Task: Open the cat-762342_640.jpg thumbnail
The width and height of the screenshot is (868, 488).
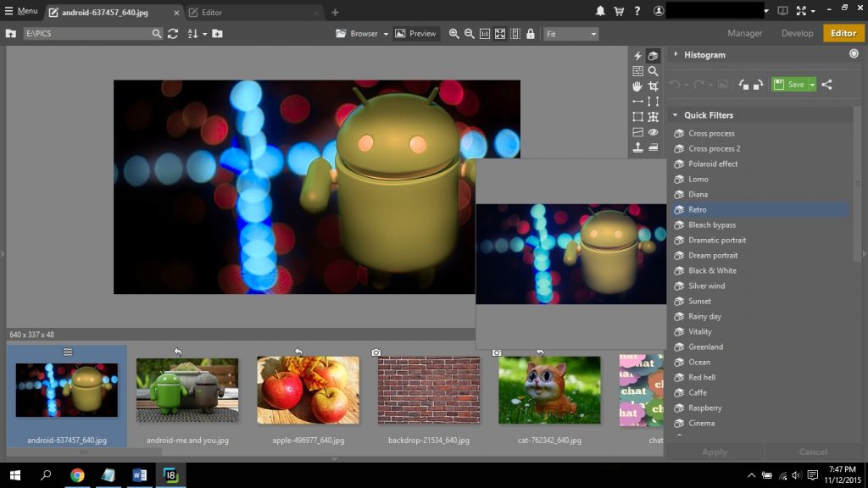Action: click(549, 391)
